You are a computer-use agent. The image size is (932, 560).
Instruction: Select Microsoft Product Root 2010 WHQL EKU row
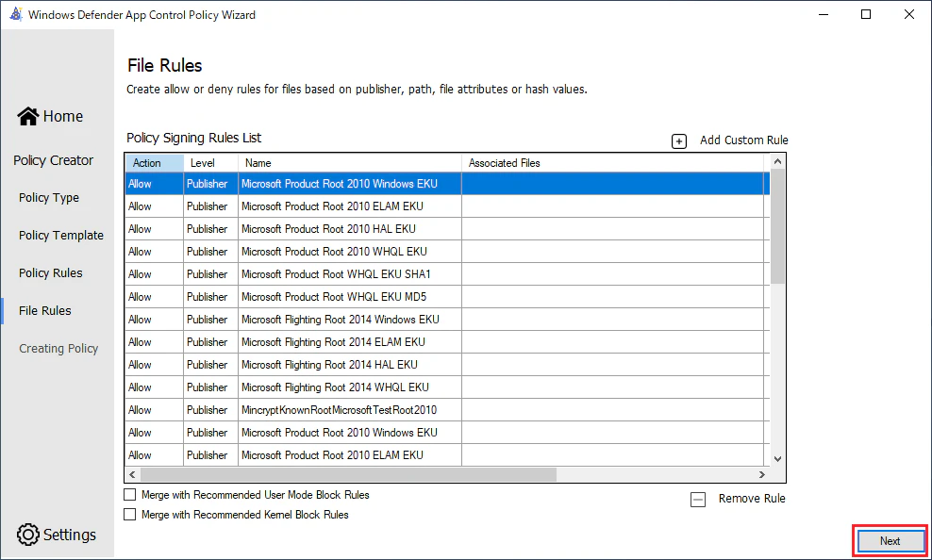pos(447,251)
